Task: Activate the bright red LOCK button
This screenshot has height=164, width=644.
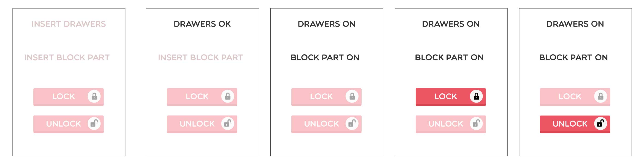Action: click(450, 97)
